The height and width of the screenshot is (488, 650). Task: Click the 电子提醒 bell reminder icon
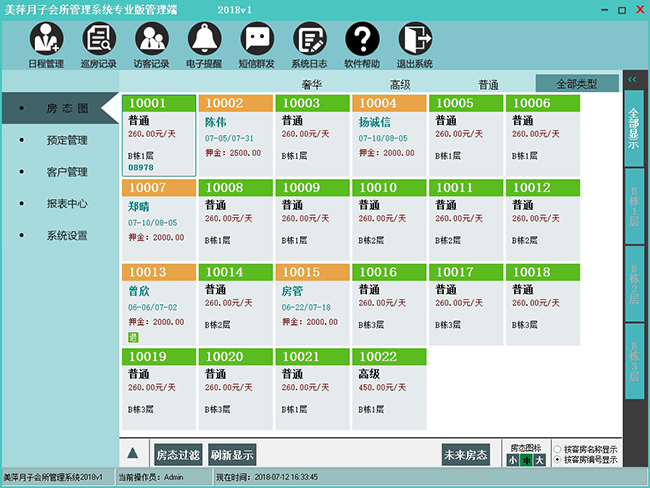(x=203, y=43)
